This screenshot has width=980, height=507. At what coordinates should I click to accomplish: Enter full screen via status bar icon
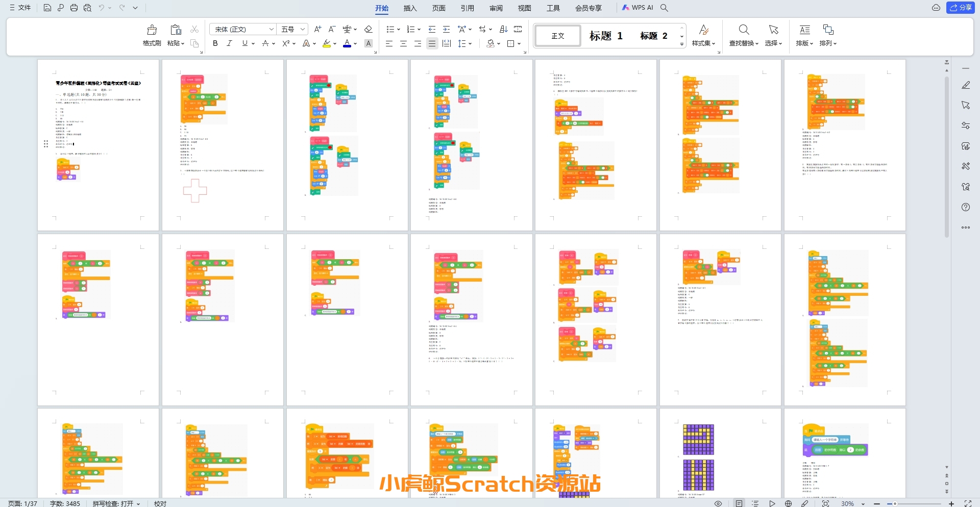[968, 503]
